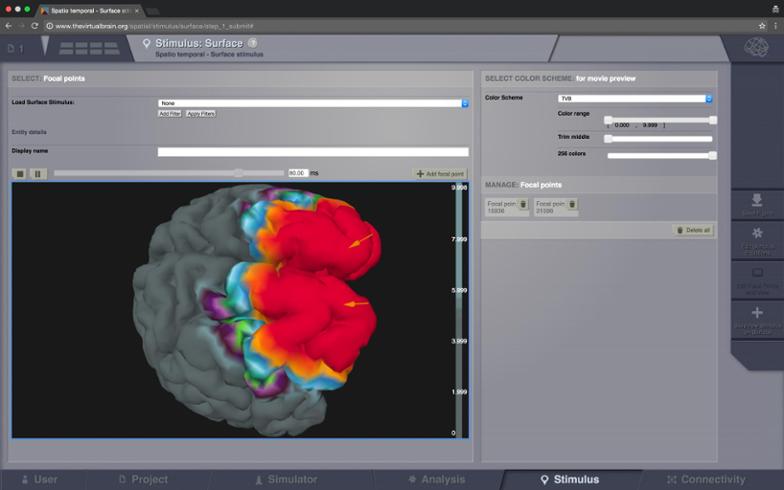Screen dimensions: 784x490
Task: Click the download arrow icon in right sidebar
Action: pyautogui.click(x=757, y=200)
